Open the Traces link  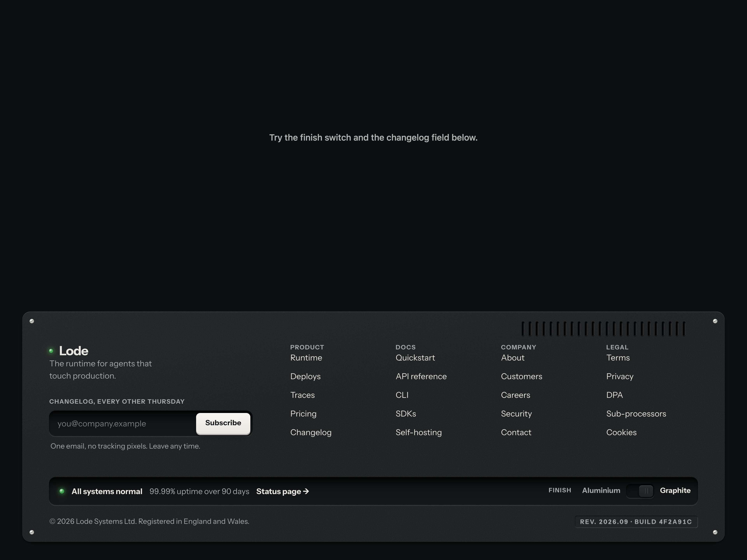302,395
